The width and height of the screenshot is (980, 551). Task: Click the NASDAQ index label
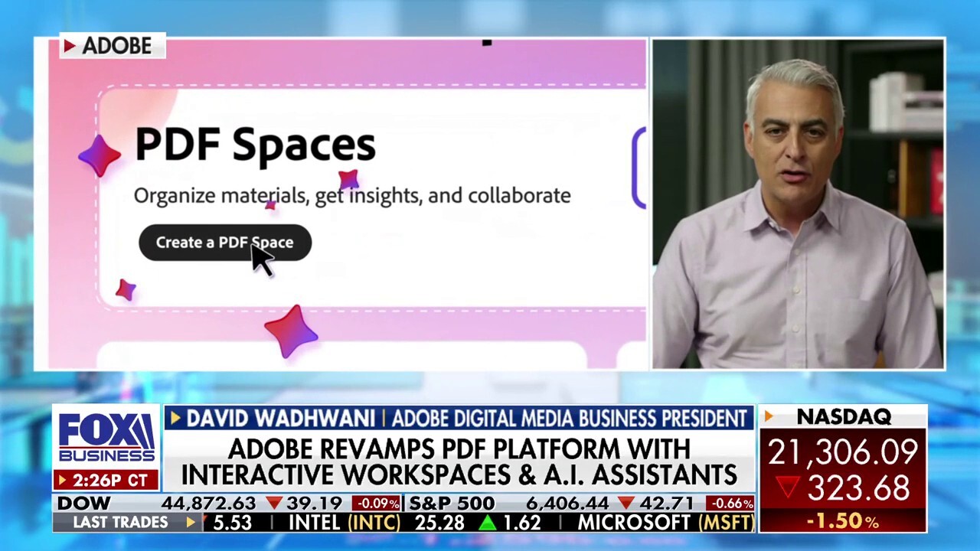[x=844, y=416]
